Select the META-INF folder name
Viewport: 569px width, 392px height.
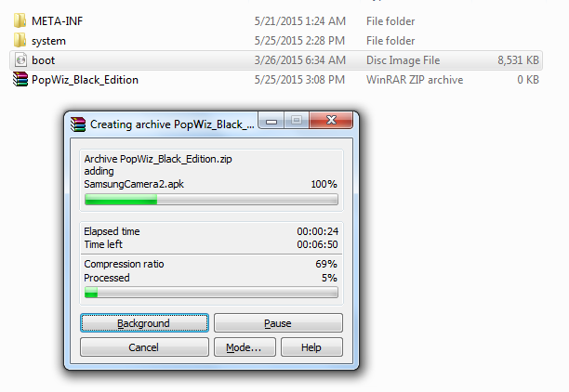(58, 21)
